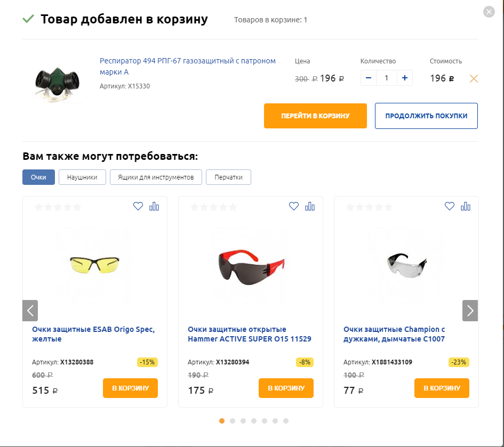Screen dimensions: 504x447
Task: Jump to the third carousel pagination dot
Action: pos(243,421)
